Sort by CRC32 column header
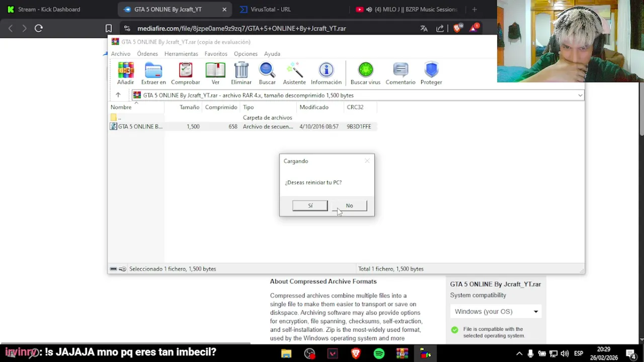The image size is (644, 362). click(x=361, y=107)
